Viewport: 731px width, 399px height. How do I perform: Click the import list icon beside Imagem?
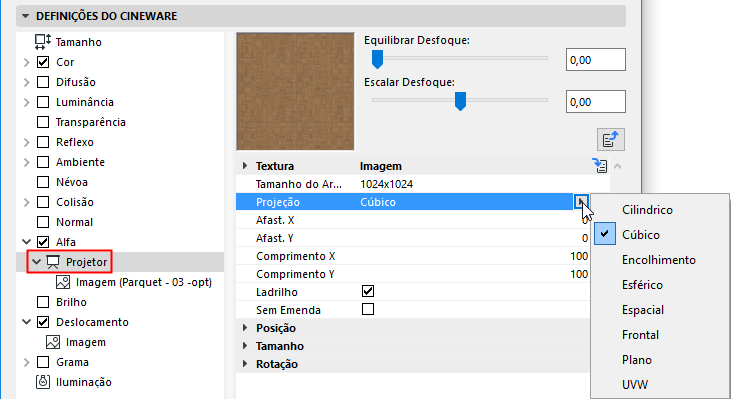[x=600, y=166]
